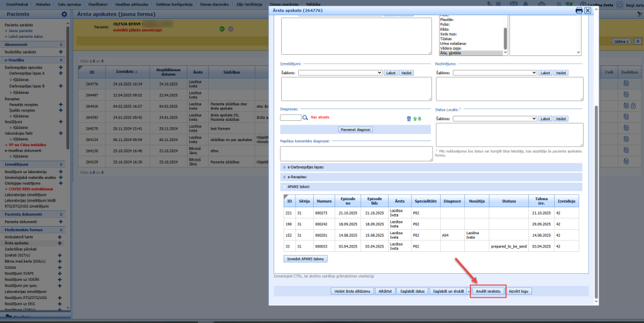
Task: Open Izmeklējumi Šablons dropdown
Action: pyautogui.click(x=340, y=73)
